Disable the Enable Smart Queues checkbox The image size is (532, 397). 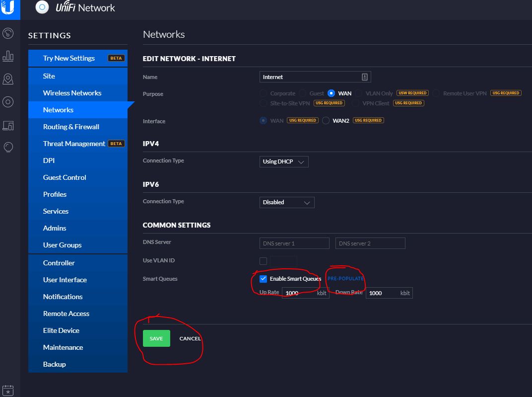tap(263, 278)
